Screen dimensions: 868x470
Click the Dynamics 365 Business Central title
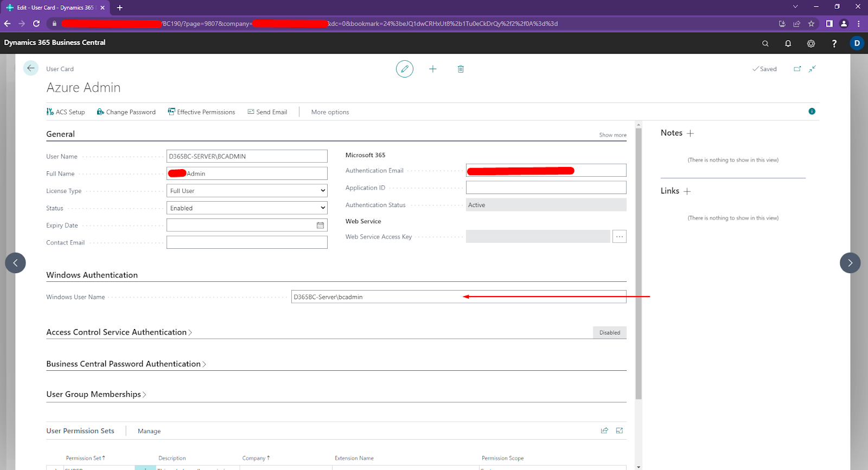coord(55,42)
